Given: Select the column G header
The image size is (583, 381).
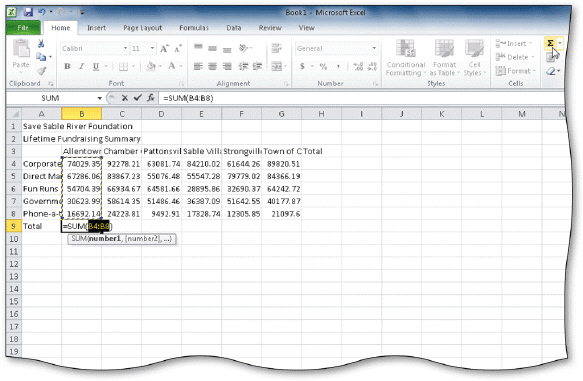Looking at the screenshot, I should [281, 114].
